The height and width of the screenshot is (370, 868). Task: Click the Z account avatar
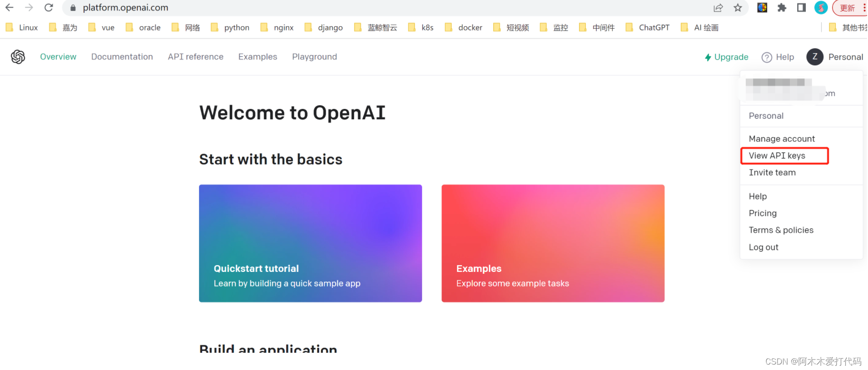pyautogui.click(x=815, y=57)
